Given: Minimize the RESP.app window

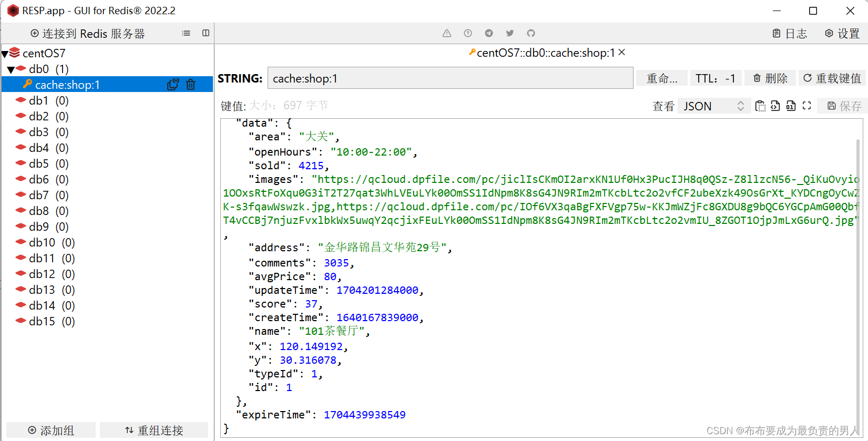Looking at the screenshot, I should tap(777, 11).
